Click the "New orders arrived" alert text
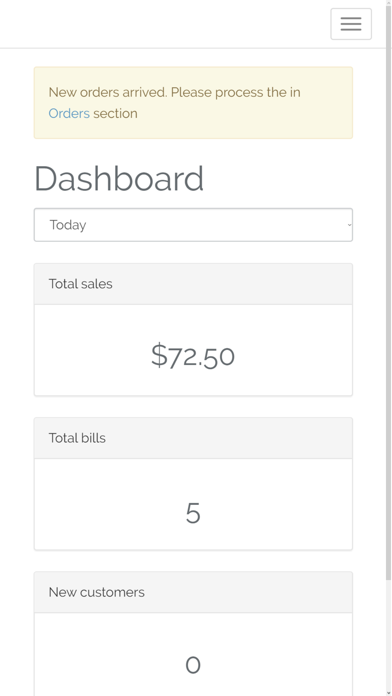 108,92
